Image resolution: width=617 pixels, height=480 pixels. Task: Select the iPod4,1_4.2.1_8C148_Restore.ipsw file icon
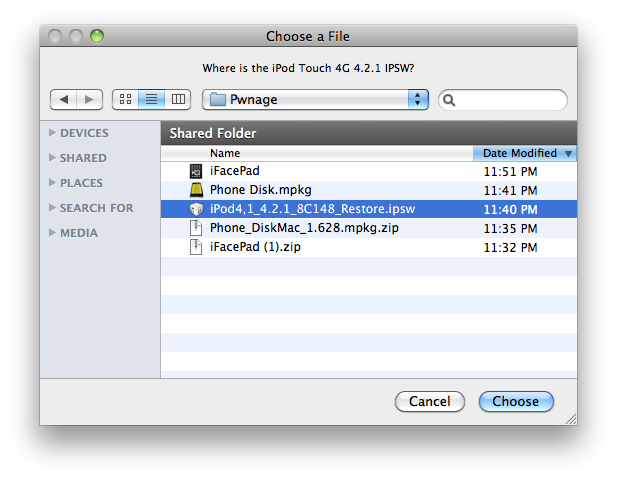[196, 209]
